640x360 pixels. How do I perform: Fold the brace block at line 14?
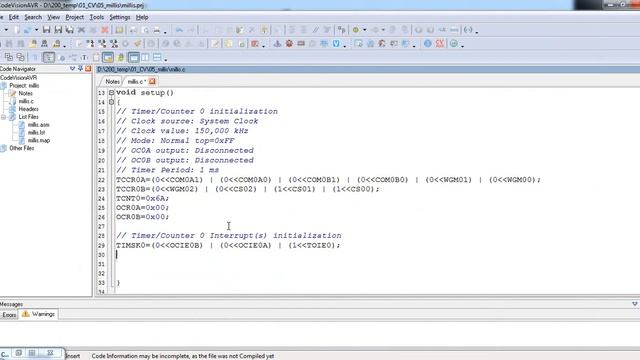(x=111, y=102)
